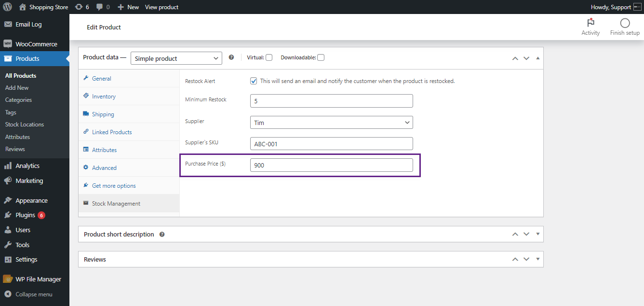The width and height of the screenshot is (644, 306).
Task: Move Reviews panel down arrow
Action: (526, 259)
